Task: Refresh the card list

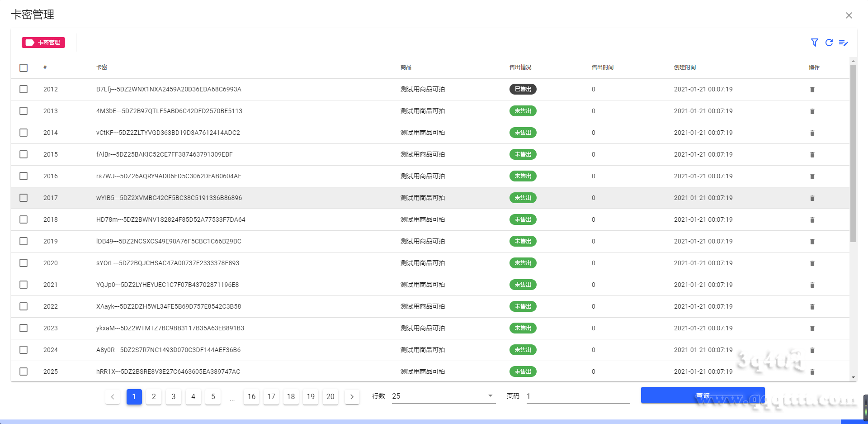Action: click(x=829, y=43)
